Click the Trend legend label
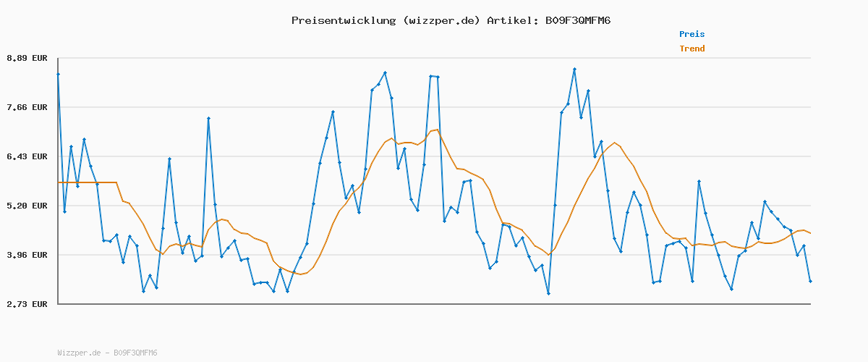The width and height of the screenshot is (868, 362). tap(692, 49)
